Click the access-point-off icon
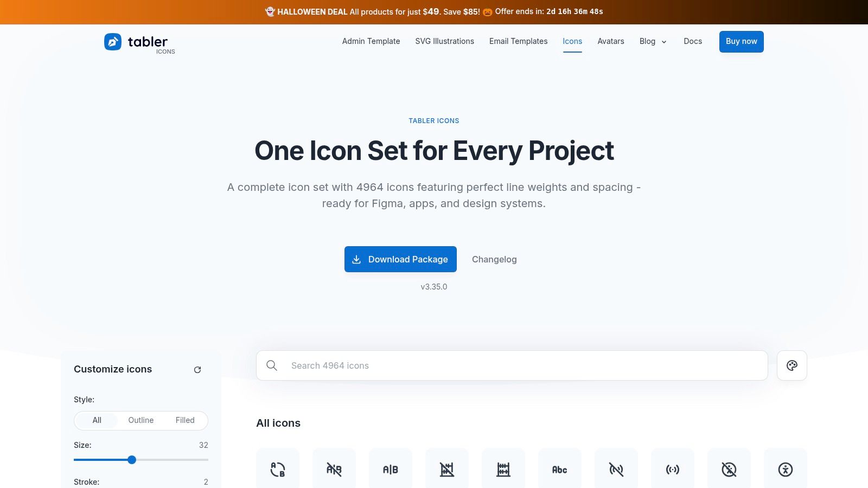 tap(616, 469)
